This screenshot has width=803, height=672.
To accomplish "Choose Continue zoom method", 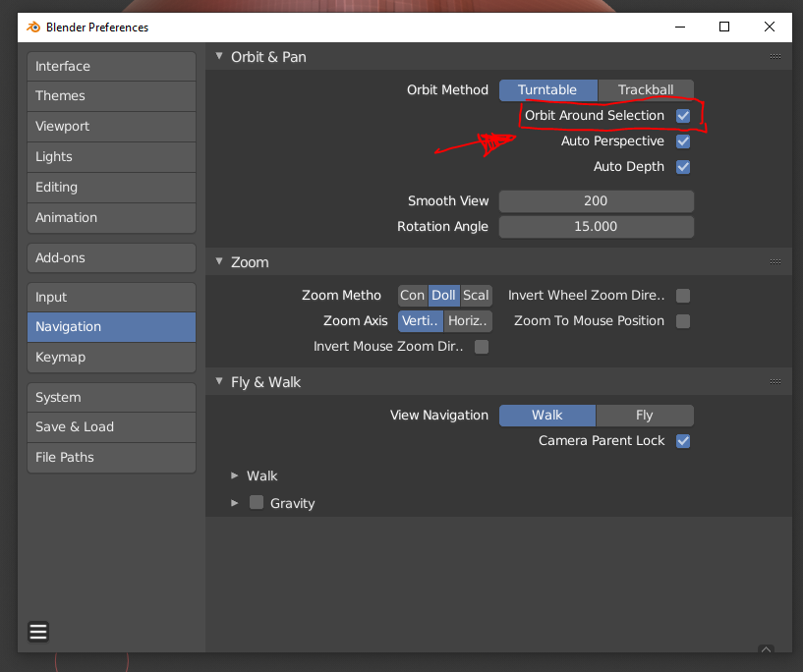I will tap(413, 296).
